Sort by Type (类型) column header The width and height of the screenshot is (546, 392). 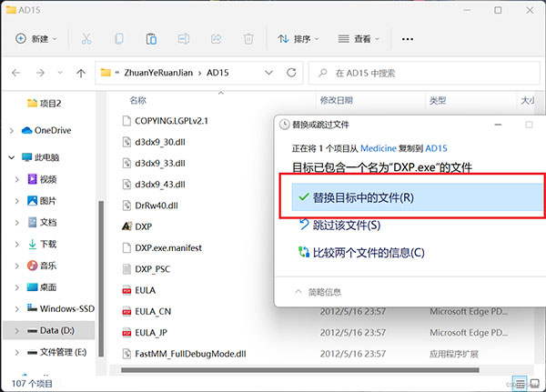pos(438,100)
